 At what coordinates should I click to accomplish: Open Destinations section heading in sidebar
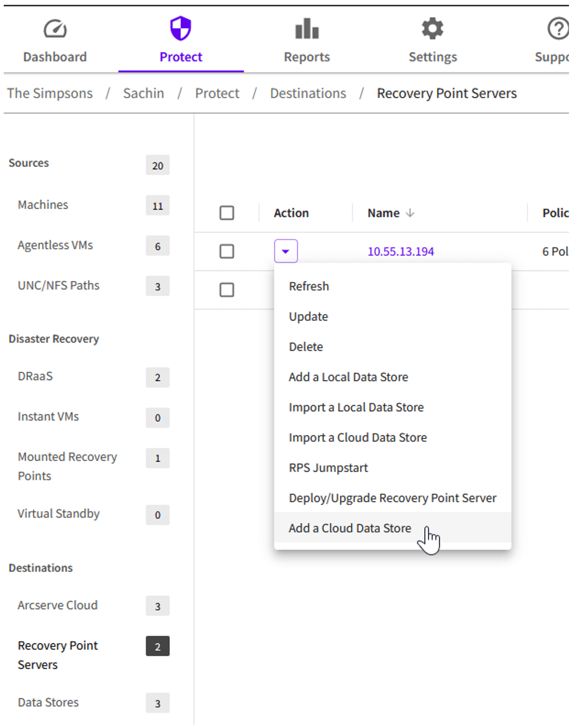click(41, 568)
